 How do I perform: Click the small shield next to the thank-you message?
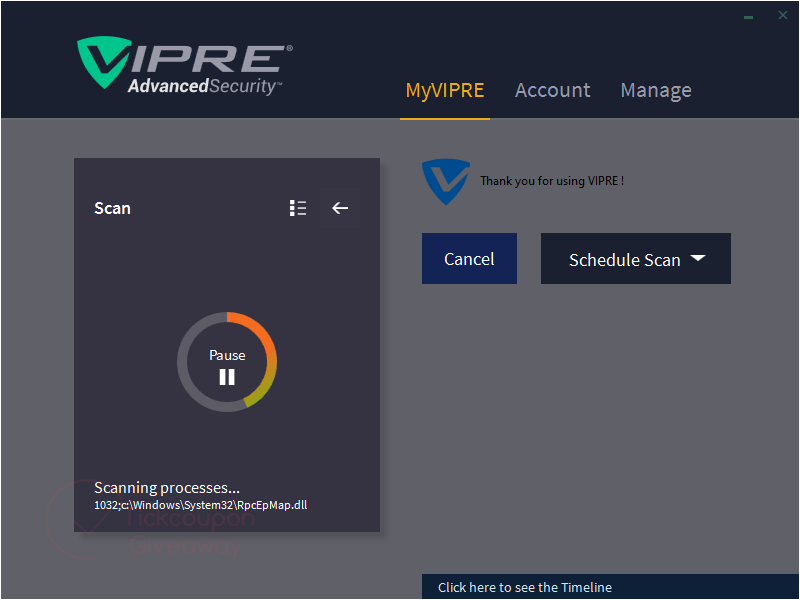click(x=446, y=182)
